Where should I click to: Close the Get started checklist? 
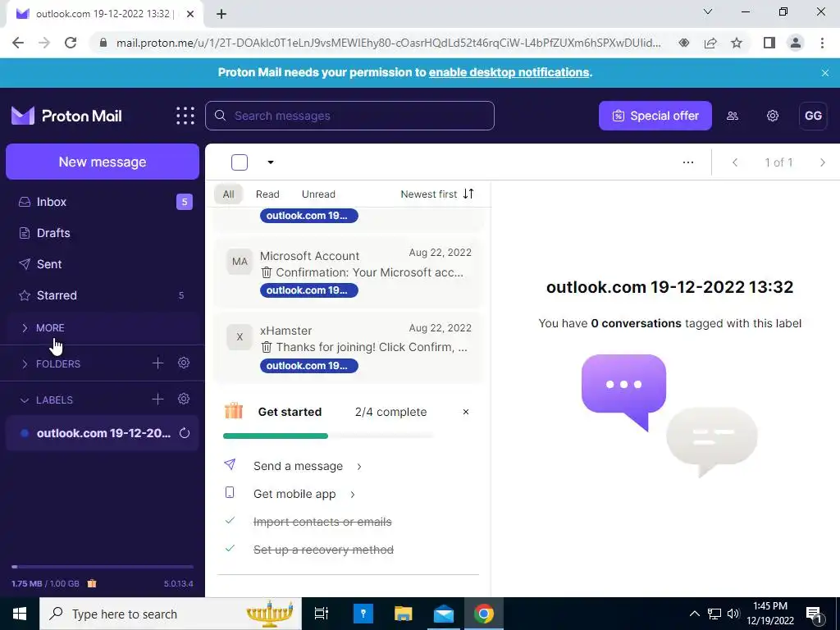466,412
